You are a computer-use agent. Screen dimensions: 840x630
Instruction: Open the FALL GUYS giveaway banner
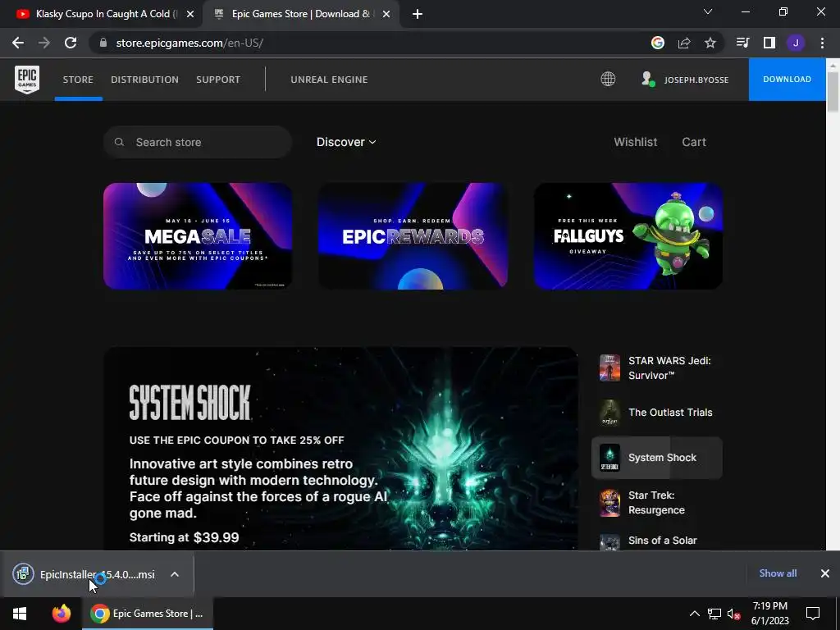click(x=628, y=236)
